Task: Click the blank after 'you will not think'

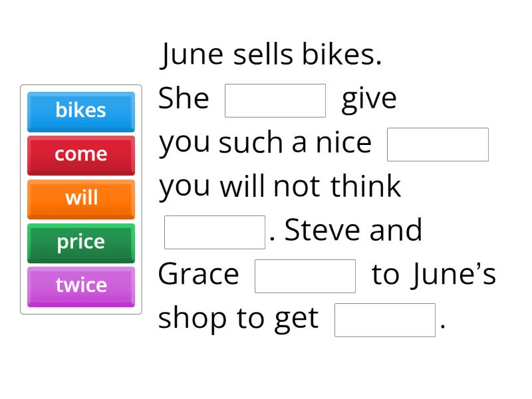Action: [x=214, y=229]
